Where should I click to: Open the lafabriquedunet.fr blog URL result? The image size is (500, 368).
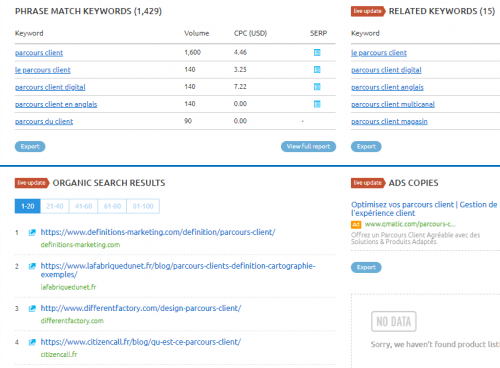pos(178,270)
